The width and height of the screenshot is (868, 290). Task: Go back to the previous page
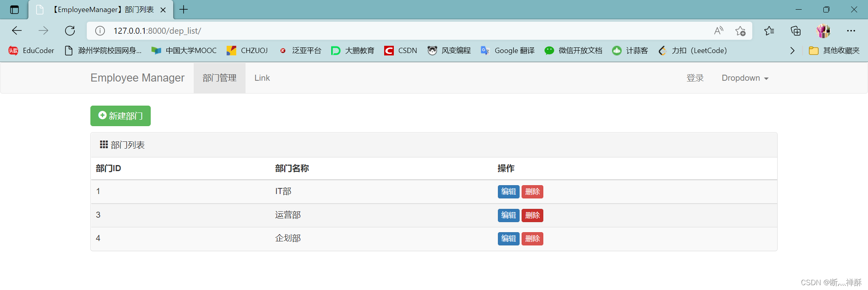coord(17,31)
